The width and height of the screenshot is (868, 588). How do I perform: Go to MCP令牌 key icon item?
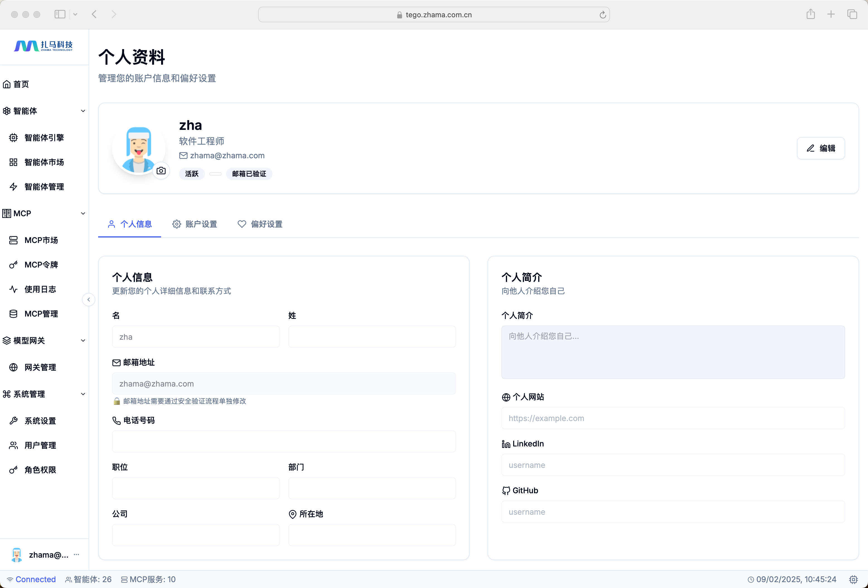click(41, 265)
